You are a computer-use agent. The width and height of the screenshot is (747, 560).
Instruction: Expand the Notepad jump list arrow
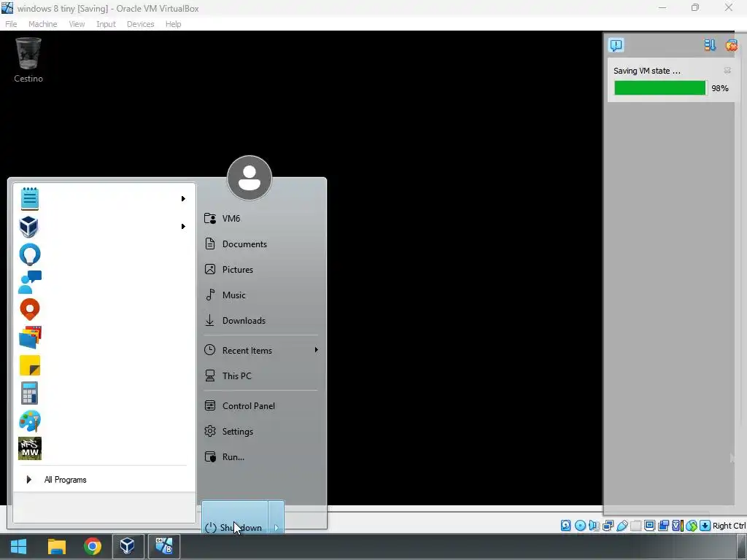(183, 198)
